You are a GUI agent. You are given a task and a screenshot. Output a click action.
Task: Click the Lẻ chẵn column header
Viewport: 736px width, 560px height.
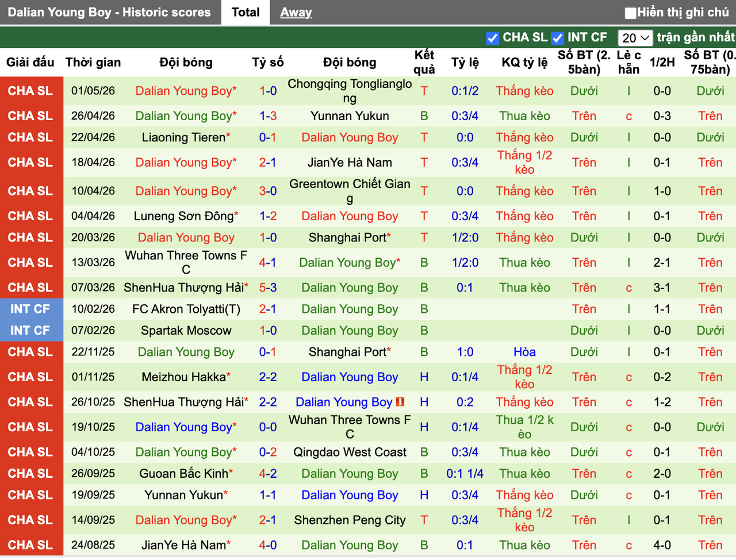coord(629,62)
